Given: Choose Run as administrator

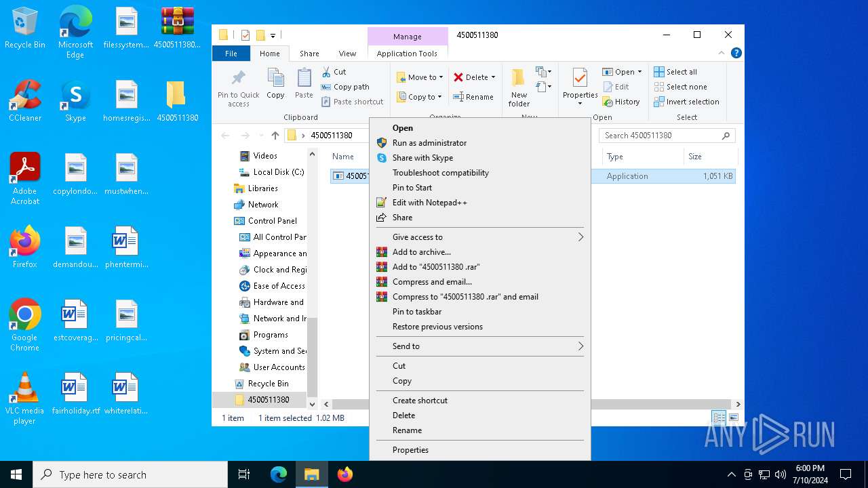Looking at the screenshot, I should [x=479, y=143].
